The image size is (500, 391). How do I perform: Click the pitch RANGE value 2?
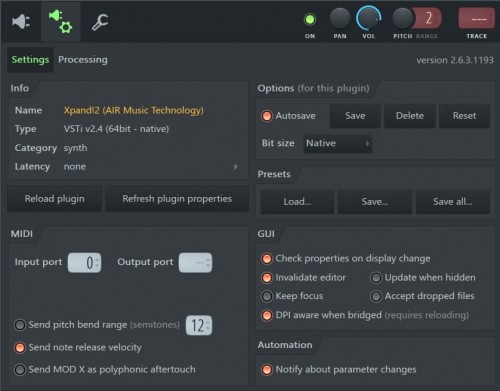(x=428, y=18)
